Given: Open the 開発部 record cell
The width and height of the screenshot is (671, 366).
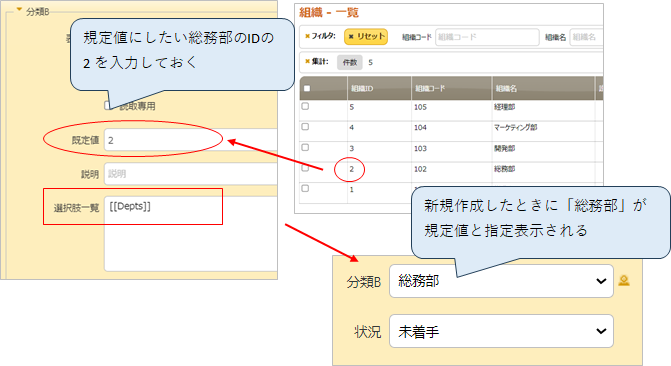Looking at the screenshot, I should (x=505, y=149).
